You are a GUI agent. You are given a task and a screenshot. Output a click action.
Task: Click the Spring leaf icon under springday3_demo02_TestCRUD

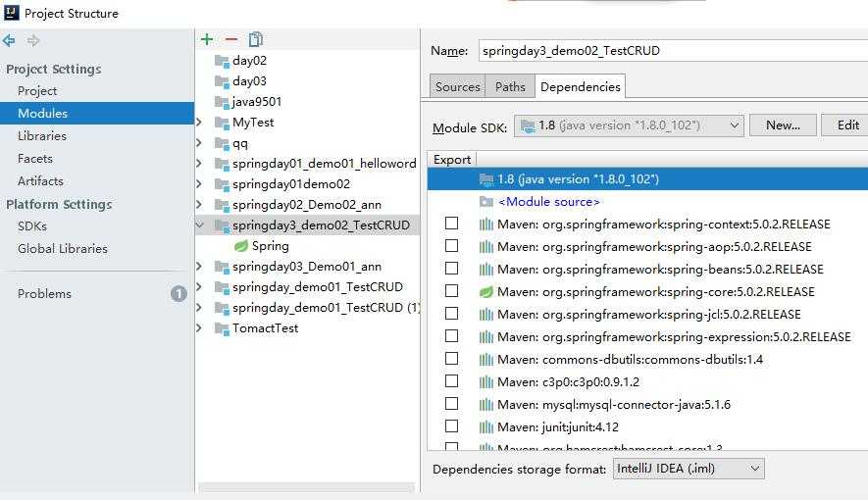click(x=241, y=246)
